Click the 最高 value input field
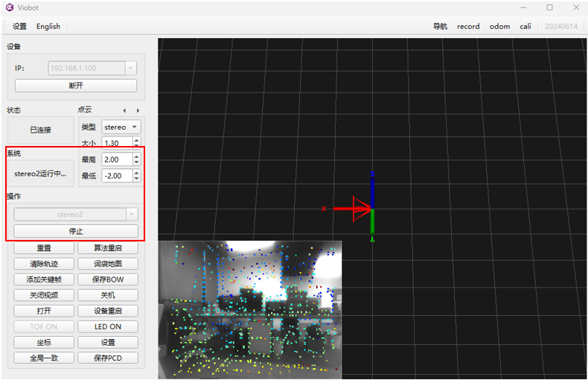The width and height of the screenshot is (588, 380). [115, 159]
